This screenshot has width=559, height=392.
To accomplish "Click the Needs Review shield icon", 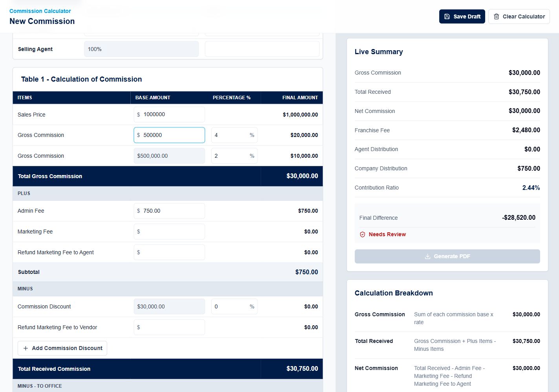I will tap(362, 234).
